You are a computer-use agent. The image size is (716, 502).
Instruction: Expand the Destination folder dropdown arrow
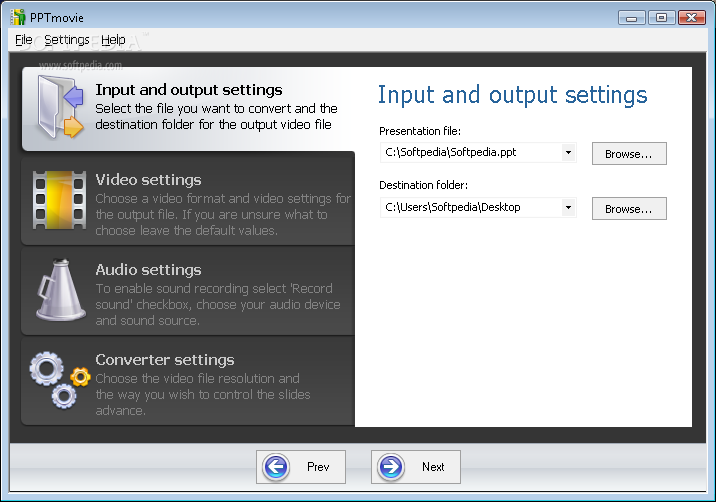[569, 207]
